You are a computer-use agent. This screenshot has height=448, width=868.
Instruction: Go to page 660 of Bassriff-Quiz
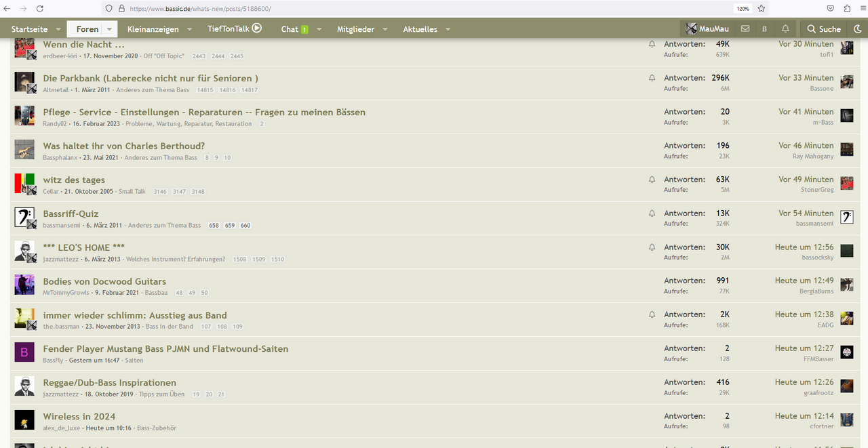245,225
